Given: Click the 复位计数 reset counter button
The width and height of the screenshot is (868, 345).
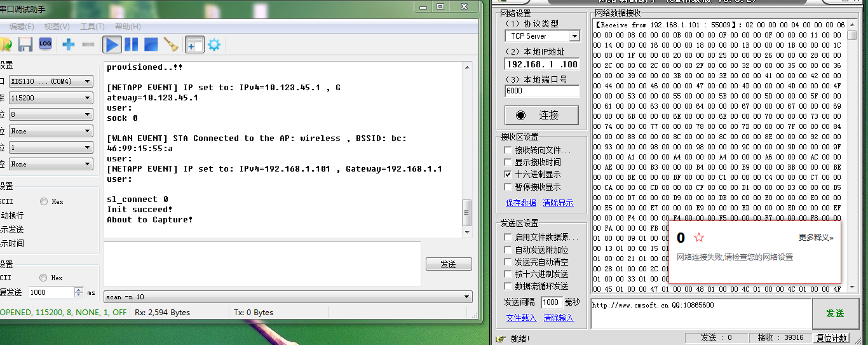Looking at the screenshot, I should pos(831,338).
